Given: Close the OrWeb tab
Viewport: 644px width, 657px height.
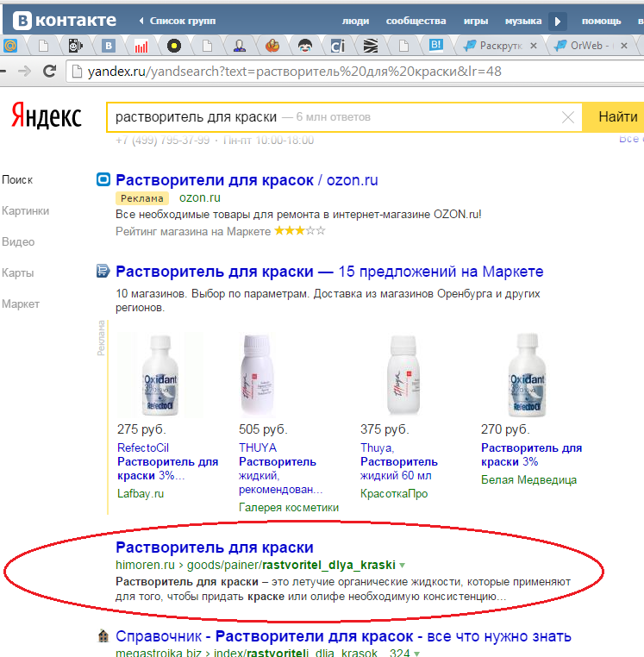Looking at the screenshot, I should point(624,46).
